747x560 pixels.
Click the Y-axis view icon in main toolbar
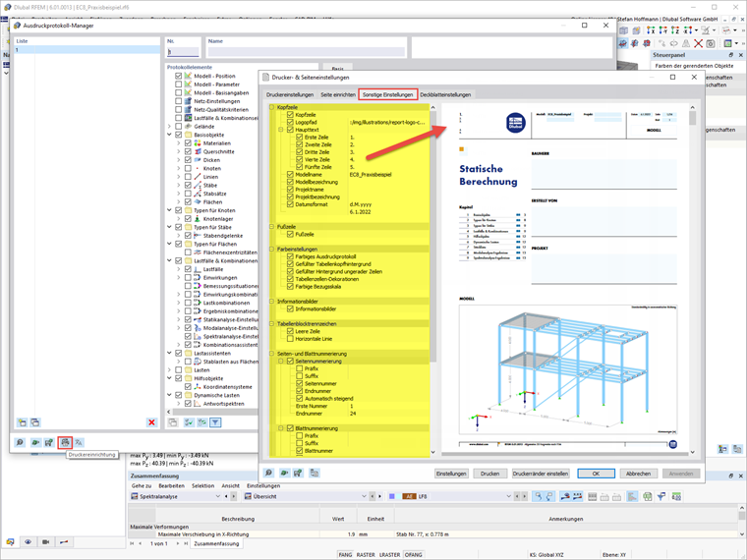tap(663, 30)
